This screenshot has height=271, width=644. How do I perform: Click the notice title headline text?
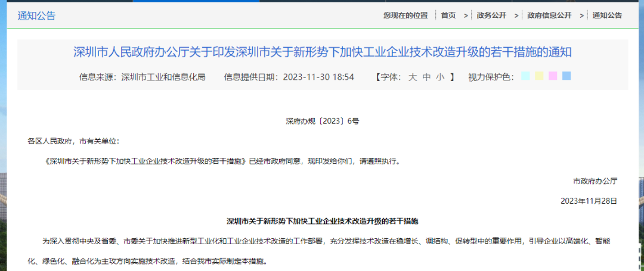[323, 52]
